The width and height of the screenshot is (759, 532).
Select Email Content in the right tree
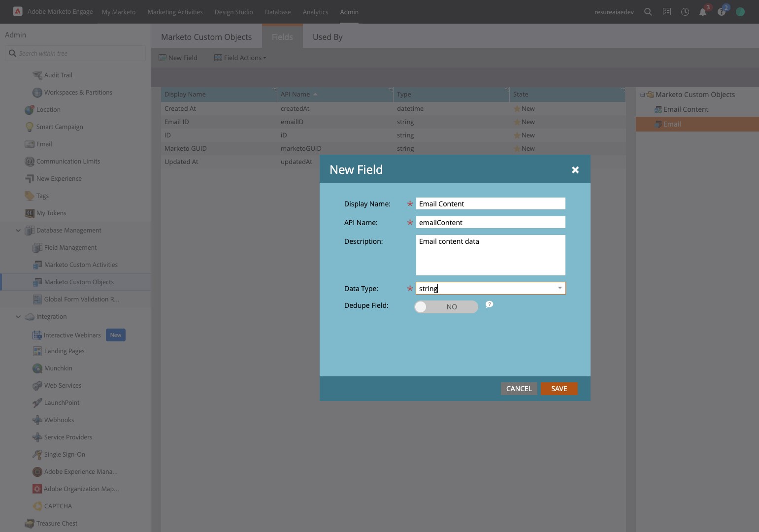(686, 109)
